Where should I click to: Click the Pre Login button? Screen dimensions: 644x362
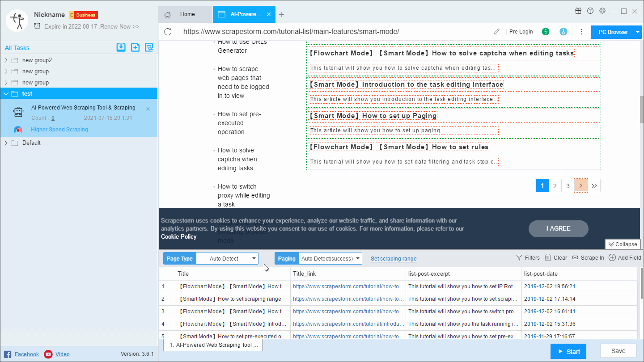pos(521,32)
